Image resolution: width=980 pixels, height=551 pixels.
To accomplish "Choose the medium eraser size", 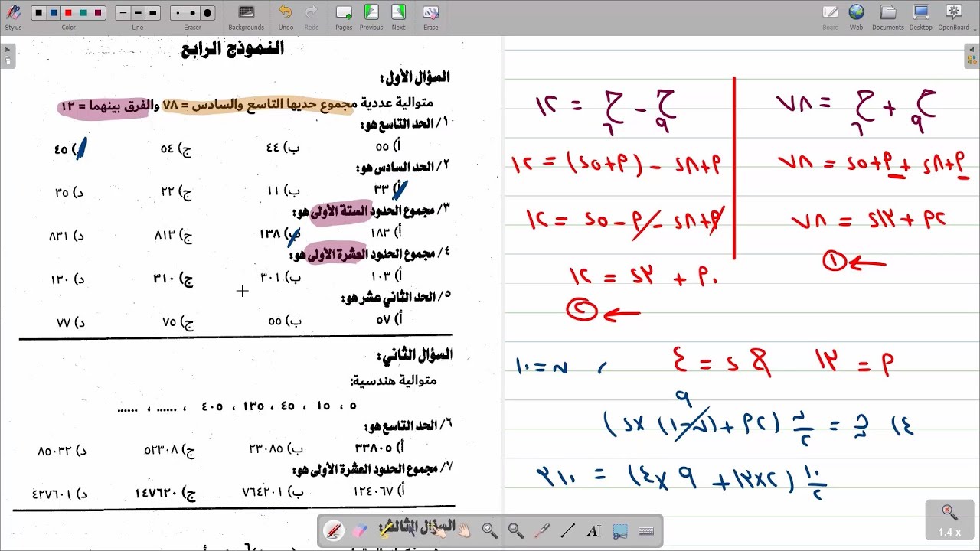I will (192, 13).
